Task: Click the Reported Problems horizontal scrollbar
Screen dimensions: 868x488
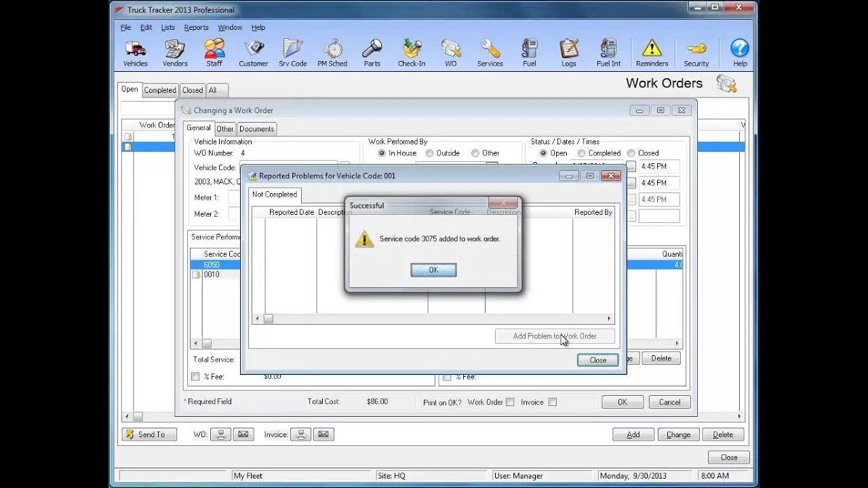Action: [x=433, y=319]
